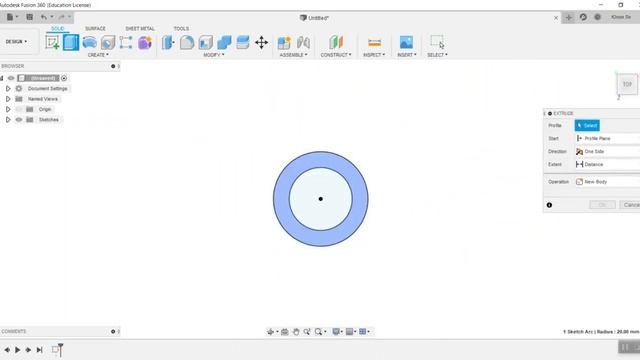Open the Create Form purple icon
The height and width of the screenshot is (360, 640).
144,42
